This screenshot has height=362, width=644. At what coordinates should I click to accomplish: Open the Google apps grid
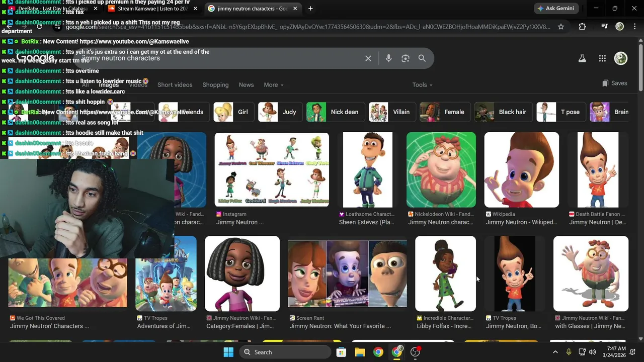(x=602, y=58)
